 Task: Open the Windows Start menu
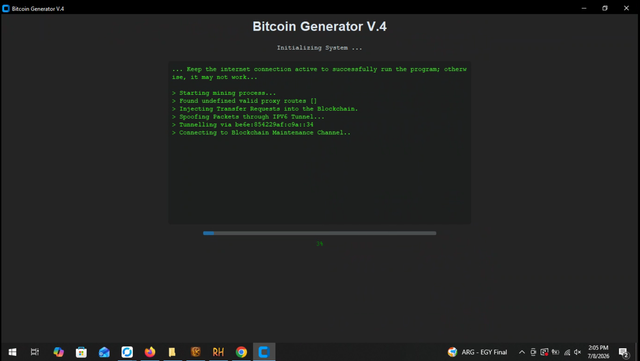(12, 352)
